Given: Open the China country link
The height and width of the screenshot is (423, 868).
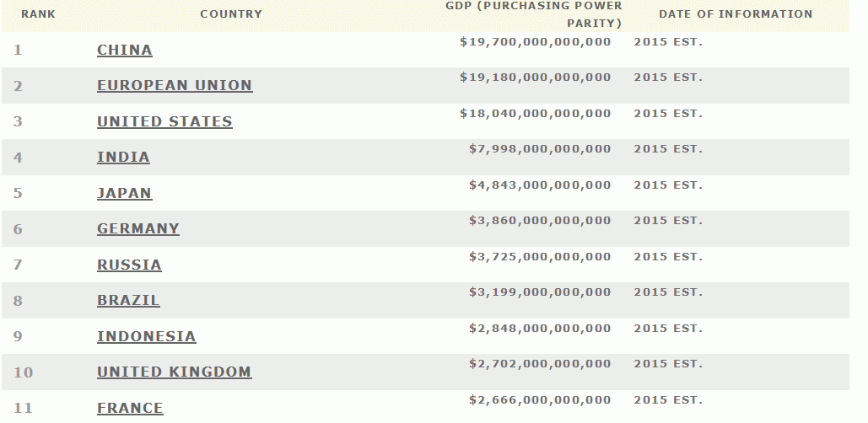Looking at the screenshot, I should (x=125, y=50).
